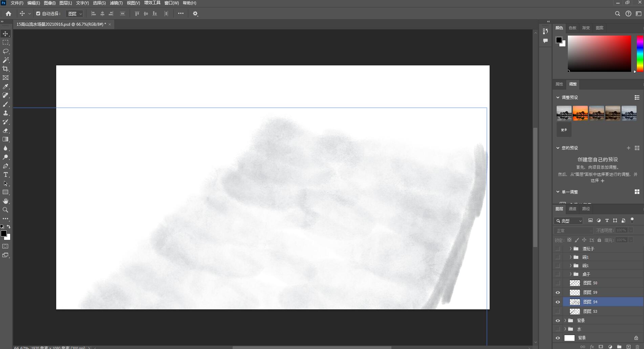Select the Frame tool
This screenshot has height=349, width=644.
[x=5, y=78]
